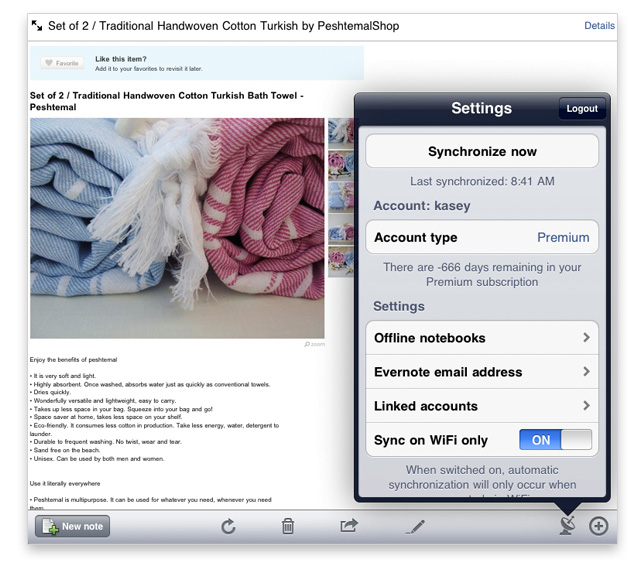This screenshot has width=640, height=564.
Task: Click the 'Dries quickly.' bullet
Action: [50, 392]
